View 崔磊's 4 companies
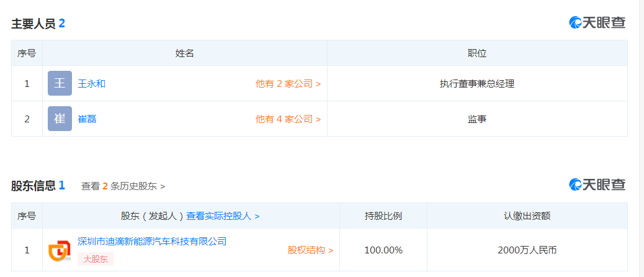 [x=288, y=119]
